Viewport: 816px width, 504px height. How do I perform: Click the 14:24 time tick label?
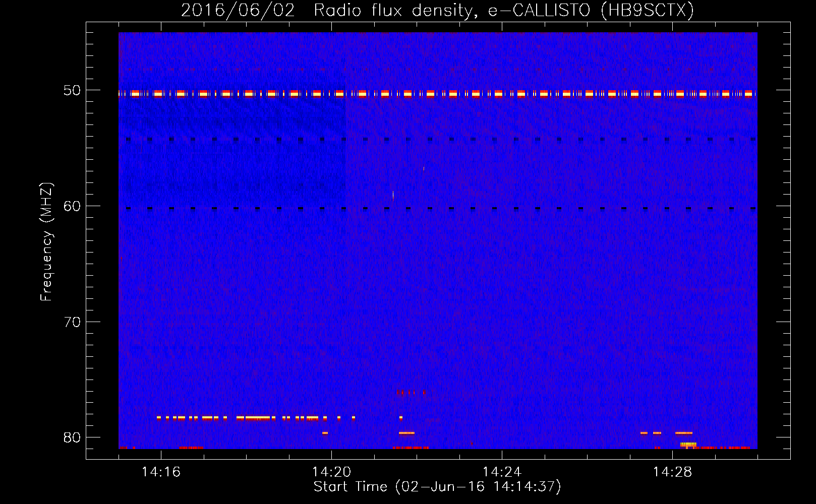click(x=502, y=472)
